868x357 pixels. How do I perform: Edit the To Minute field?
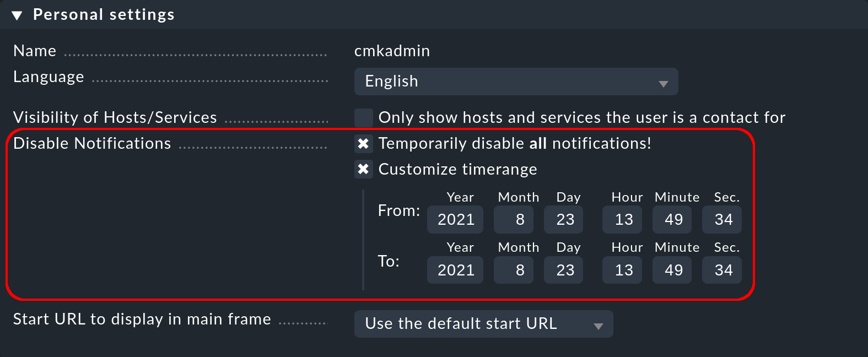[672, 270]
